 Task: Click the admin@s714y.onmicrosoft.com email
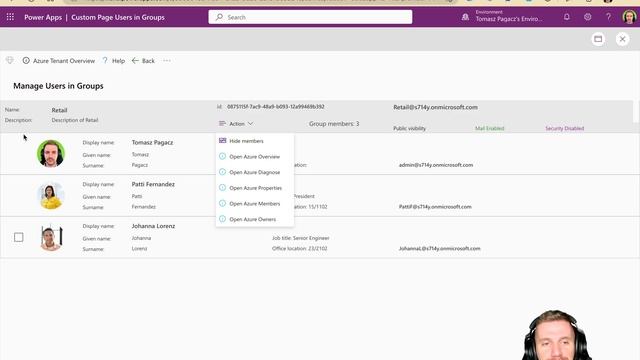436,165
